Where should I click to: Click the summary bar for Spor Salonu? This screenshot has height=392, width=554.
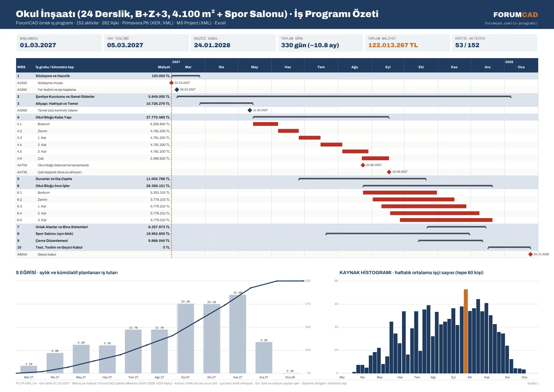point(398,234)
